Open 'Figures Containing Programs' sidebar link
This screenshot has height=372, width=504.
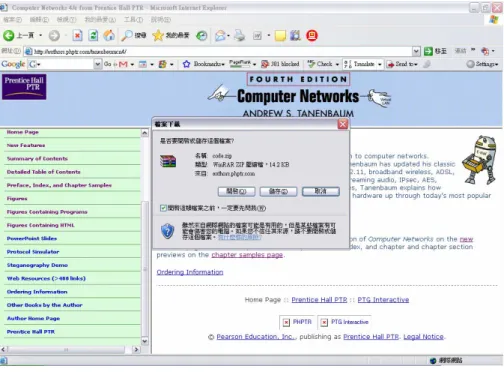coord(47,212)
